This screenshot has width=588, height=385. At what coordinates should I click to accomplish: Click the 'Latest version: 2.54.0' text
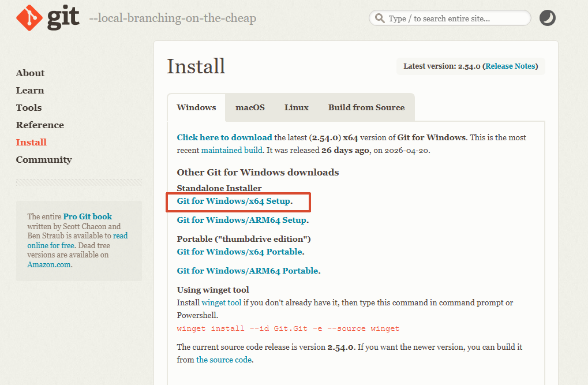point(442,66)
